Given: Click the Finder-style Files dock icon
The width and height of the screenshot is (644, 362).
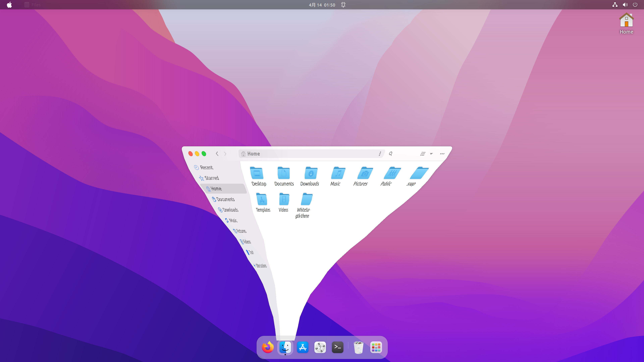Looking at the screenshot, I should click(285, 347).
